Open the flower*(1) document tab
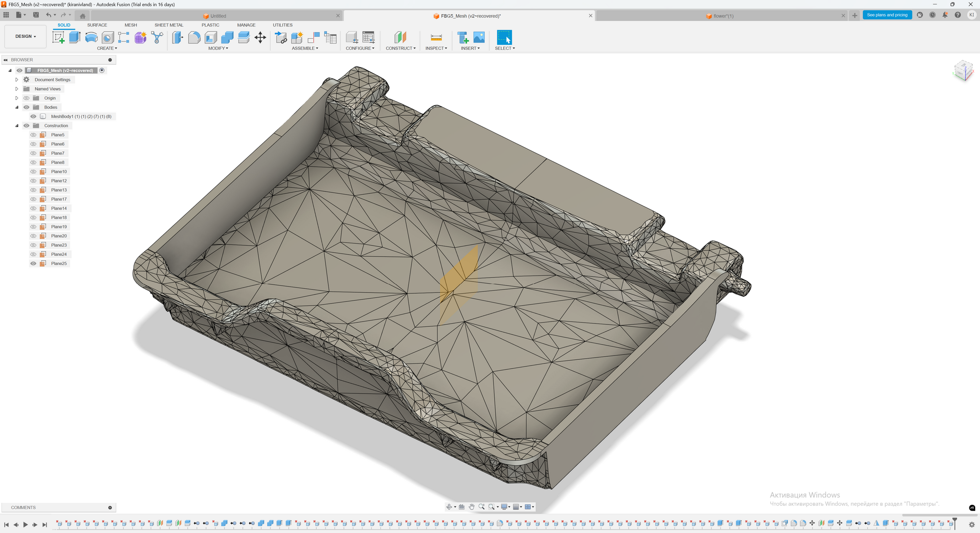The height and width of the screenshot is (533, 980). [x=723, y=16]
